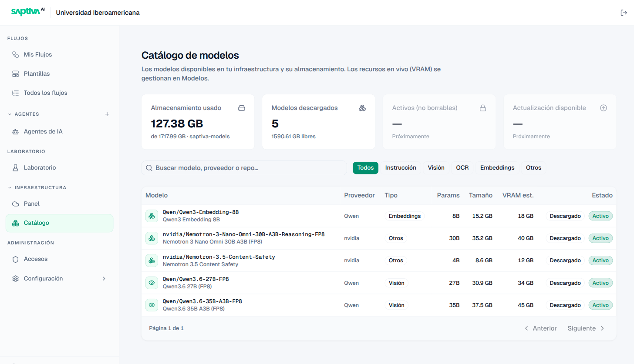
Task: Filter models by OCR
Action: click(x=462, y=168)
